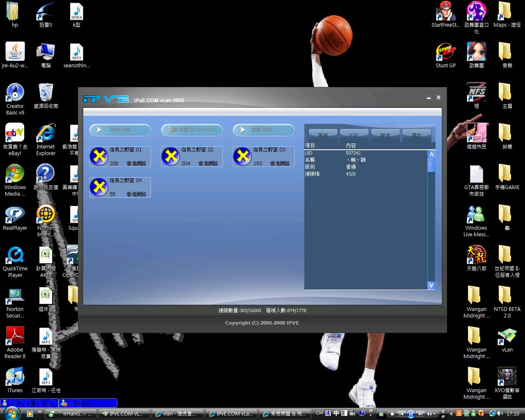The height and width of the screenshot is (420, 525).
Task: Select the Windows Live Messenger shortcut
Action: coord(477,221)
